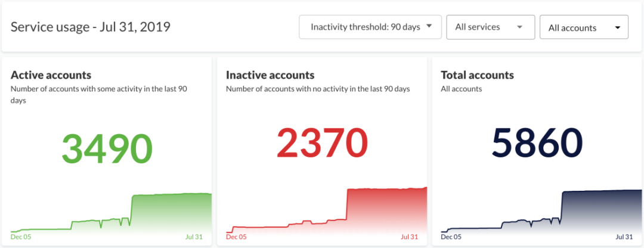Click the red Jul 31 axis label

[x=409, y=237]
